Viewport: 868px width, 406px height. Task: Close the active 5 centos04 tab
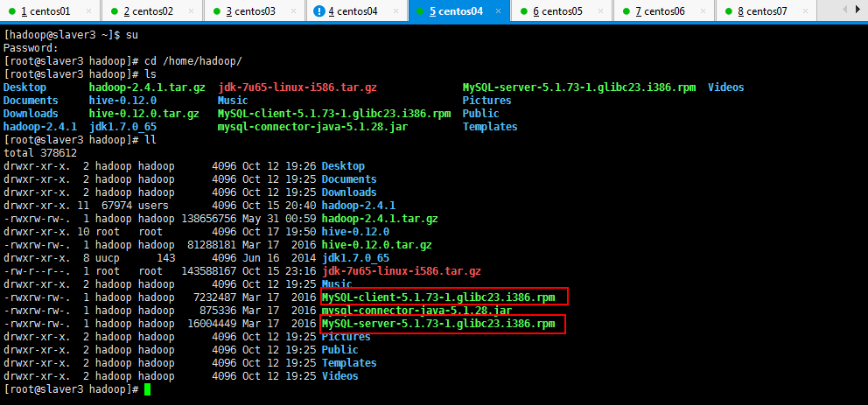point(498,11)
